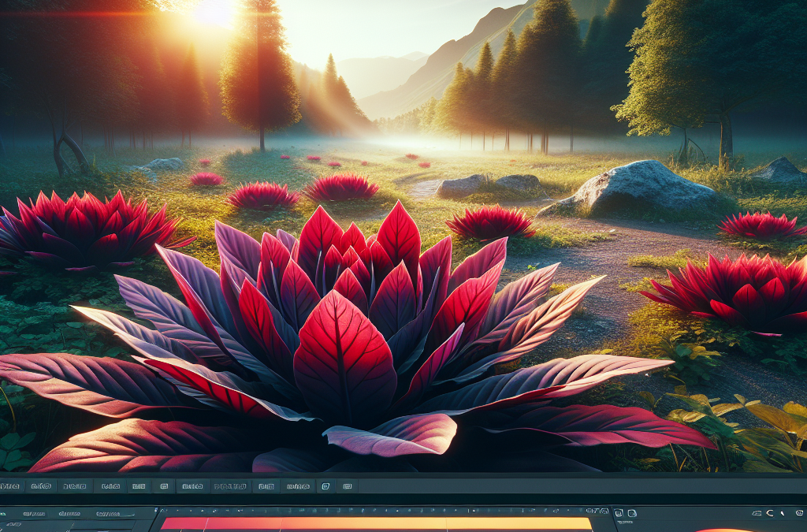Select the pen icon in the lower right panel
Viewport: 807px width, 532px height.
click(783, 513)
